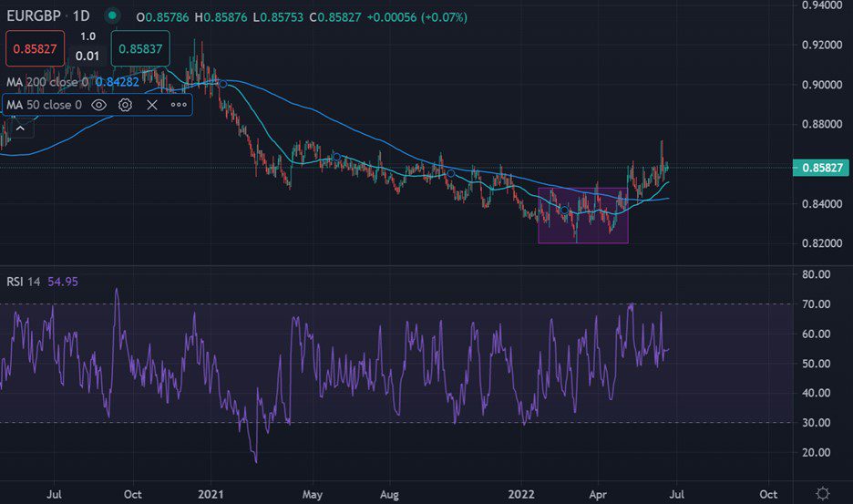Viewport: 853px width, 504px height.
Task: Select the MA 200 close indicator legend
Action: point(47,82)
